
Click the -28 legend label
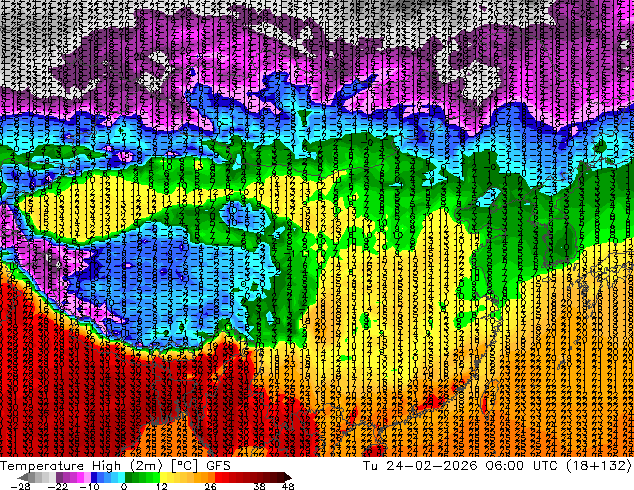click(20, 486)
